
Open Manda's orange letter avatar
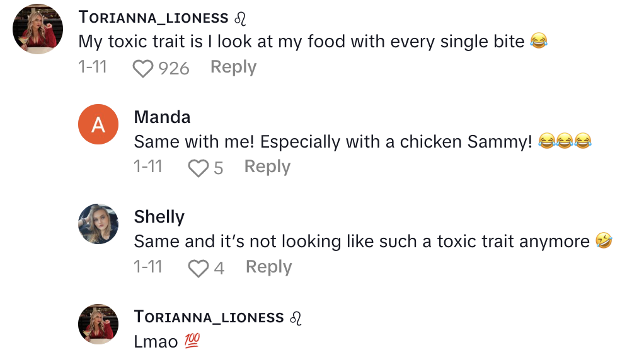point(98,124)
